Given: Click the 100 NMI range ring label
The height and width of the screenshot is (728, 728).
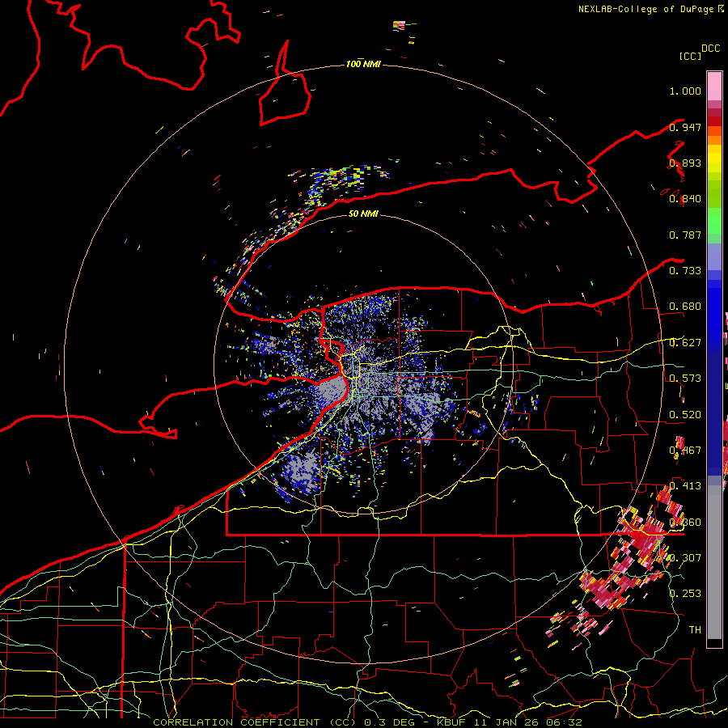Looking at the screenshot, I should pos(363,64).
